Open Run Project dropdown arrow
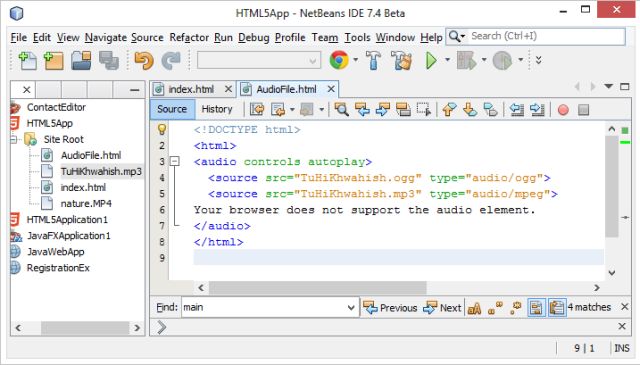 click(447, 60)
